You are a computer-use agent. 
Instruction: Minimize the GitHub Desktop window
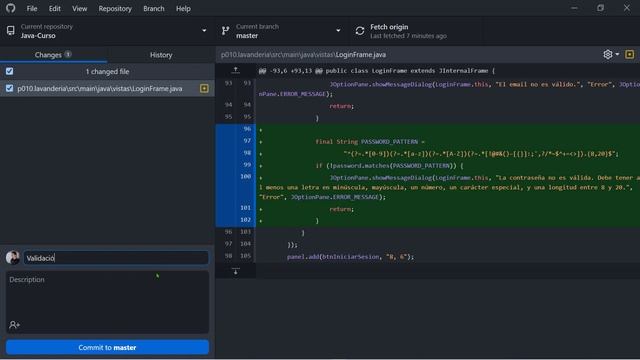[x=574, y=8]
